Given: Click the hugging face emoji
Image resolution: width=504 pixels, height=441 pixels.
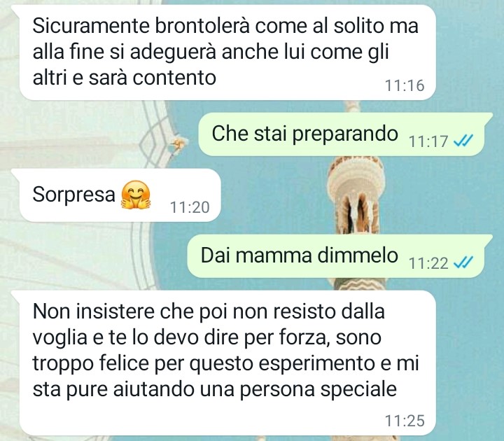Looking at the screenshot, I should coord(135,195).
